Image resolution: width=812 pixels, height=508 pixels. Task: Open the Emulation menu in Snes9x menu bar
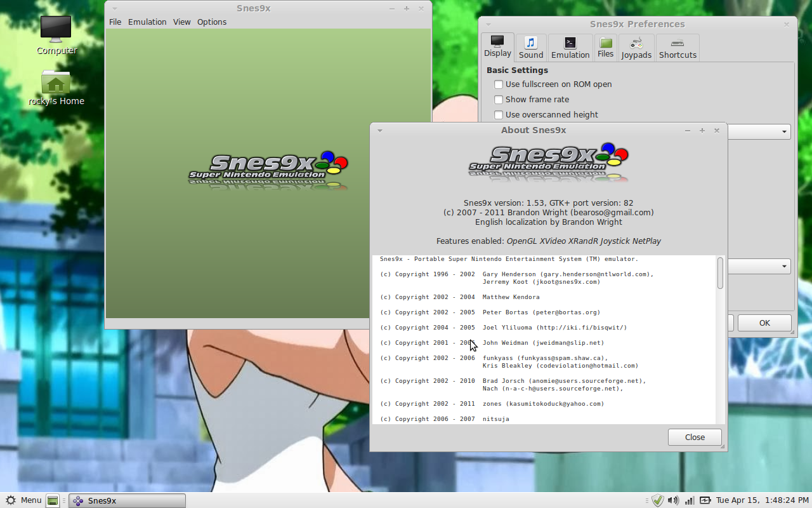click(x=147, y=22)
